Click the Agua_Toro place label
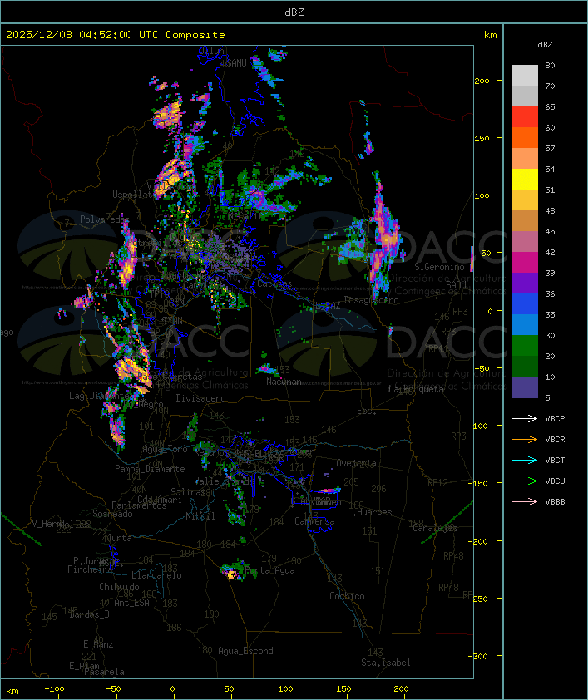The height and width of the screenshot is (700, 588). click(x=165, y=449)
